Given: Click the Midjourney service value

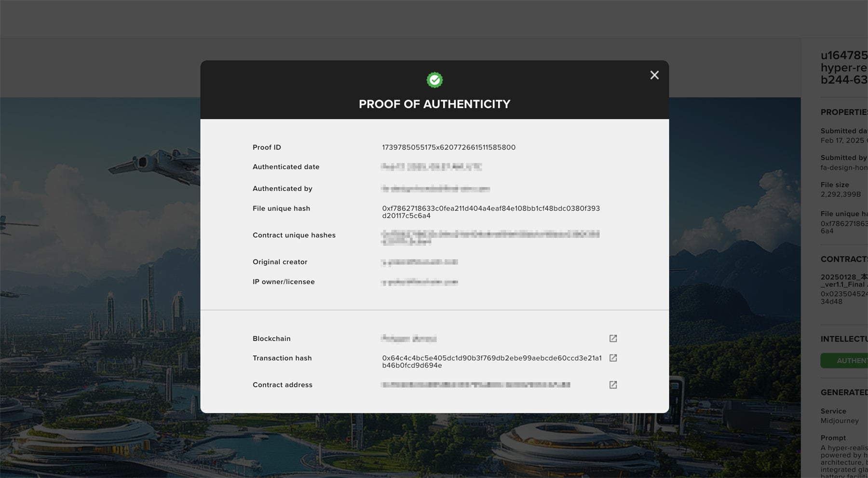Looking at the screenshot, I should point(840,421).
